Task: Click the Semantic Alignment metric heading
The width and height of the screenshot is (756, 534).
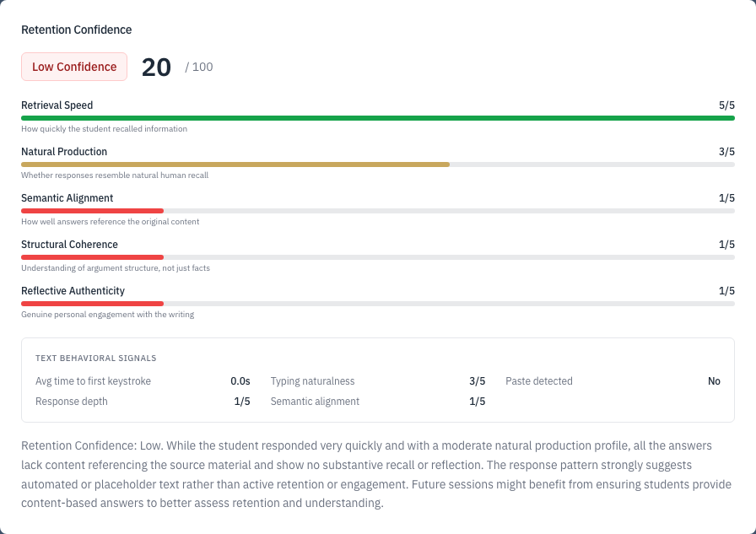Action: [x=67, y=197]
